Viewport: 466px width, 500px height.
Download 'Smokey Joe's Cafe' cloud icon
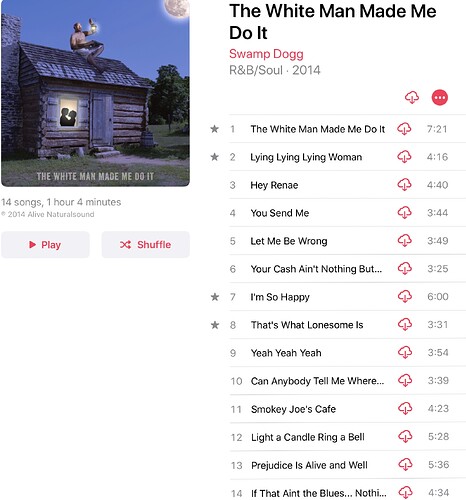coord(405,408)
